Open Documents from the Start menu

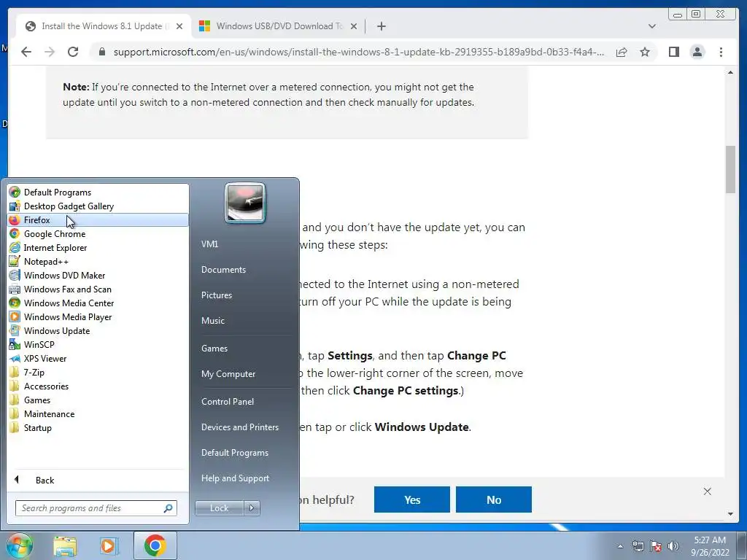223,270
